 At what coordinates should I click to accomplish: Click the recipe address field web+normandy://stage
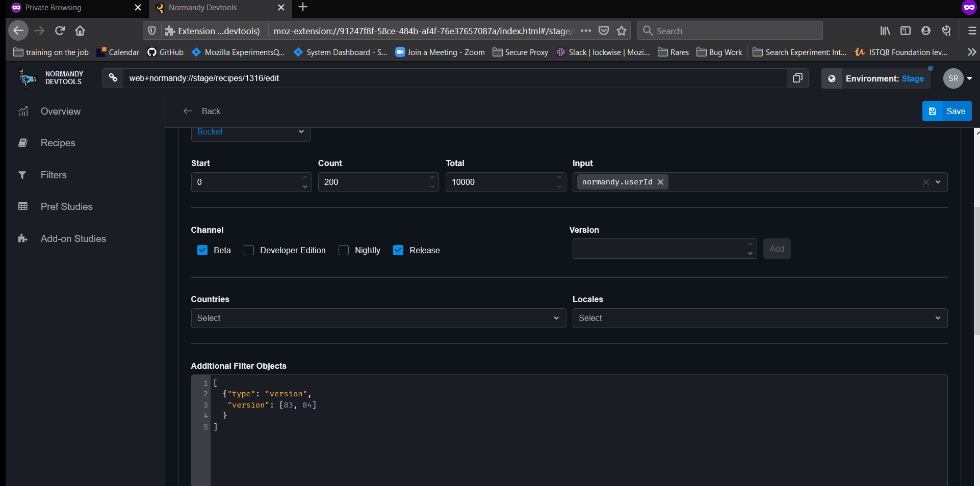[x=454, y=78]
